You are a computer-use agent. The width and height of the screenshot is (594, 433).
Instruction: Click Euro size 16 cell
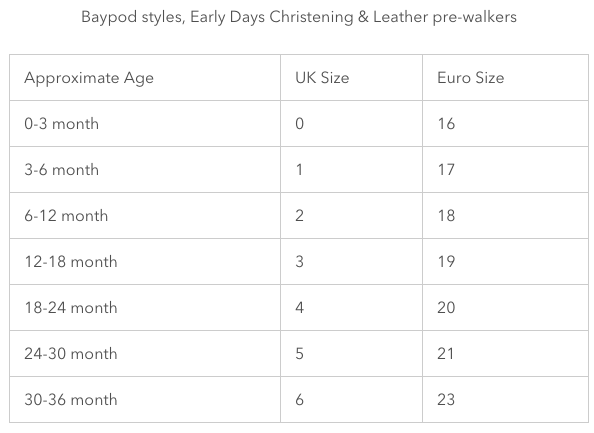click(505, 123)
